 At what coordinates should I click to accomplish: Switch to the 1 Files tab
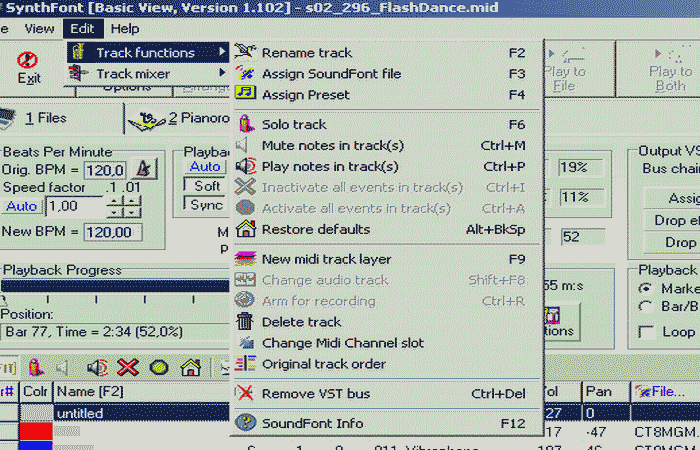point(45,118)
